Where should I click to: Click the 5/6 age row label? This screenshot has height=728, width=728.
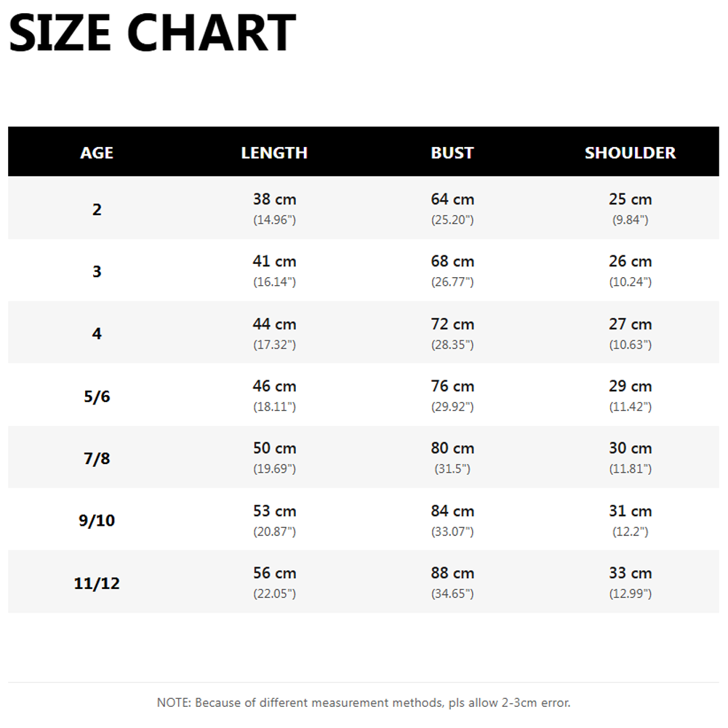97,396
